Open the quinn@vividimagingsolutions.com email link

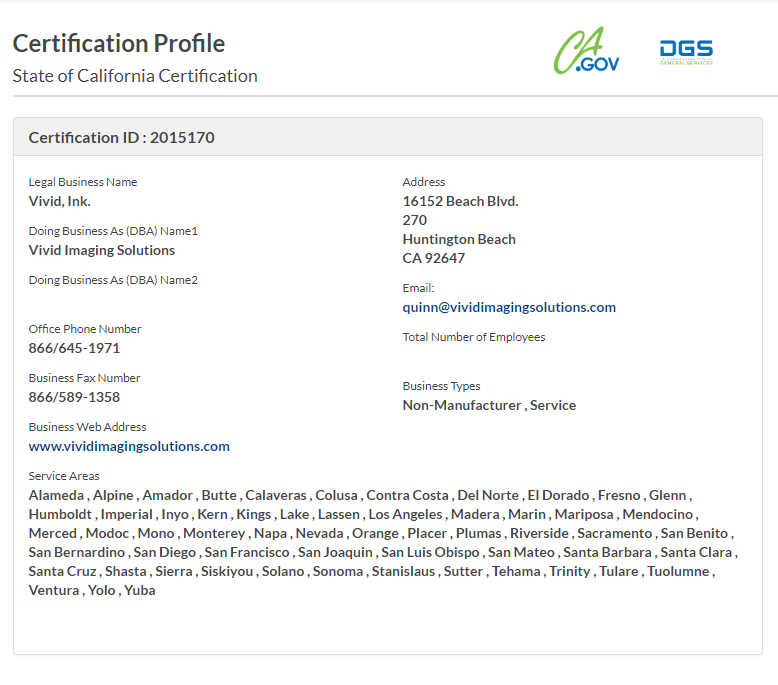coord(509,308)
